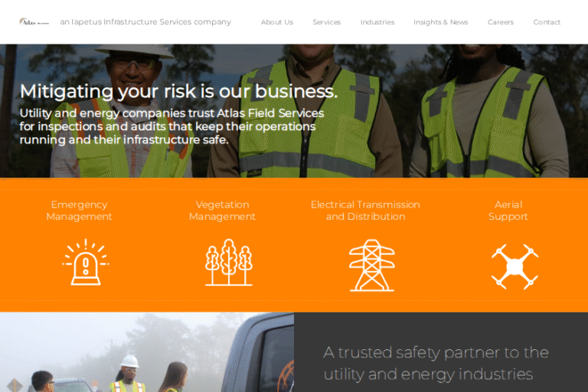Open Insights & News page
The height and width of the screenshot is (392, 588).
(x=441, y=22)
